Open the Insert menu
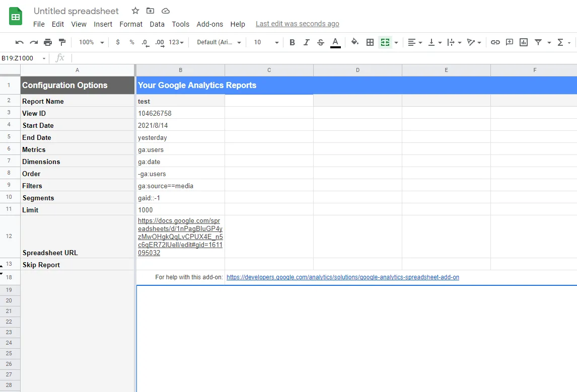Viewport: 577px width, 392px height. [103, 24]
